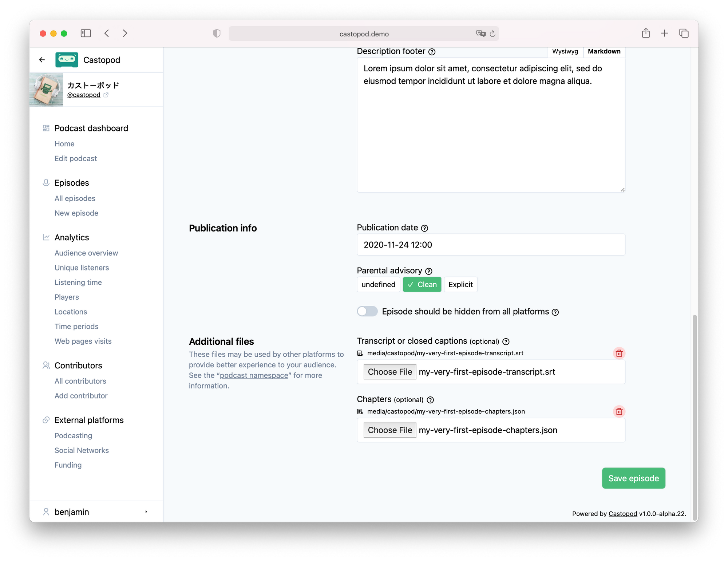
Task: Click the delete icon for transcript file
Action: (x=618, y=353)
